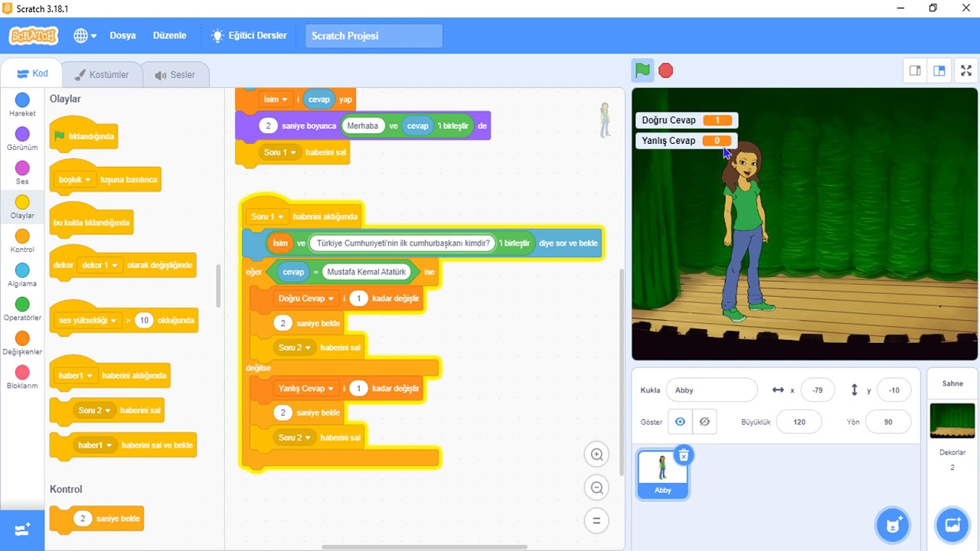Click the x position field showing -79
Viewport: 980px width, 551px height.
tap(818, 390)
